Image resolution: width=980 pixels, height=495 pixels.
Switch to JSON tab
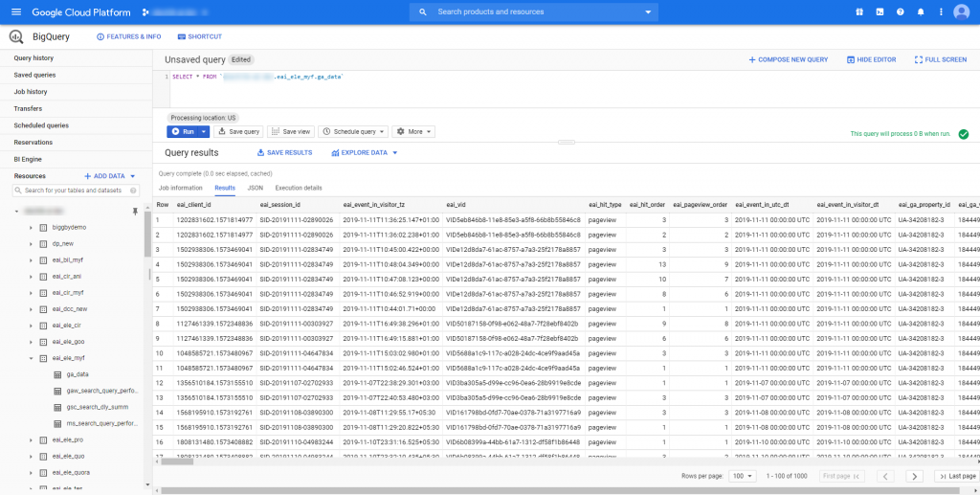click(x=255, y=188)
